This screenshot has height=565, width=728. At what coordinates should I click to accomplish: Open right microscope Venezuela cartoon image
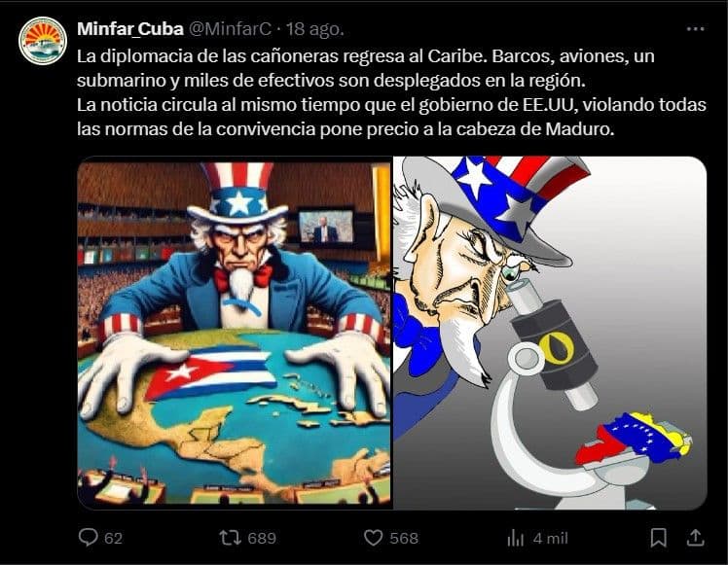coord(550,333)
